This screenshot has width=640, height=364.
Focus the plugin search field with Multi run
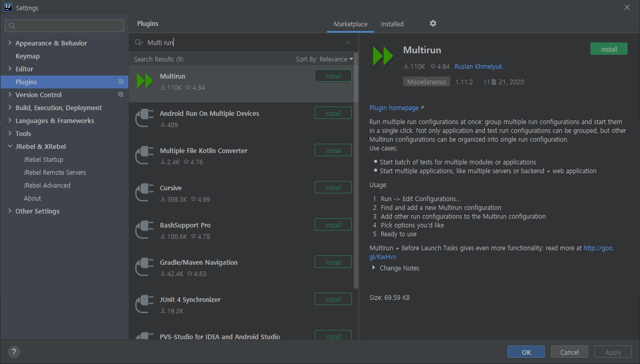pyautogui.click(x=243, y=42)
